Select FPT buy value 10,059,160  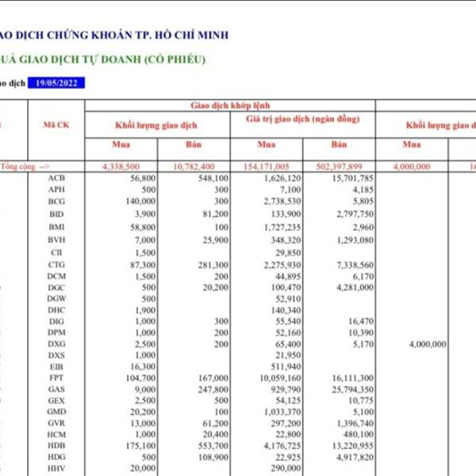tap(280, 378)
